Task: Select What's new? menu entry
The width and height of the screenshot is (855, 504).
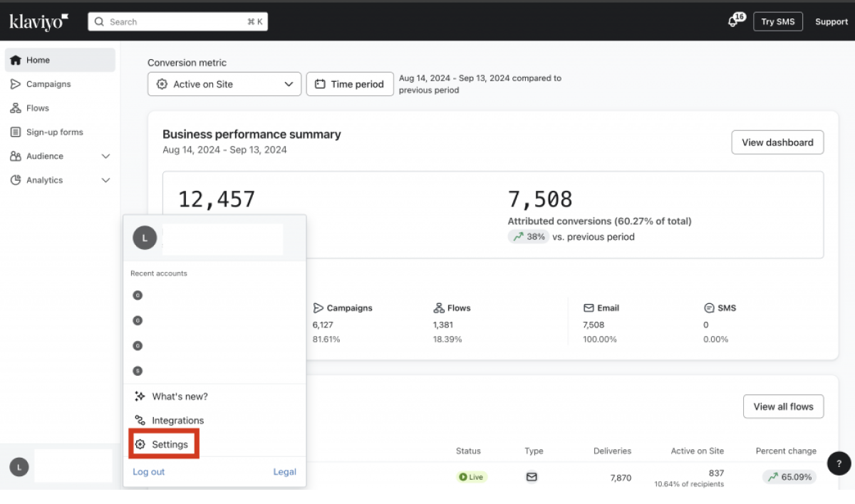Action: pos(214,397)
